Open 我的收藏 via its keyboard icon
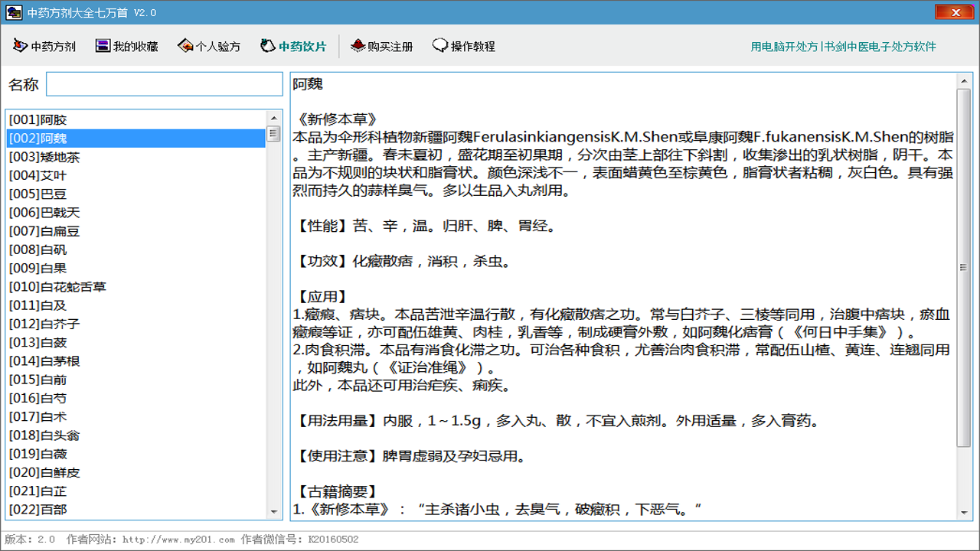Viewport: 980px width, 551px height. tap(102, 46)
